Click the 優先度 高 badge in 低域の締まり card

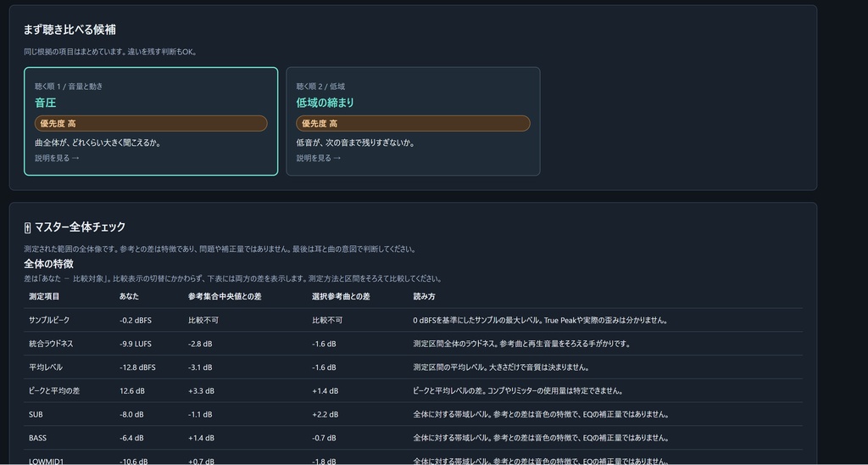tap(413, 124)
